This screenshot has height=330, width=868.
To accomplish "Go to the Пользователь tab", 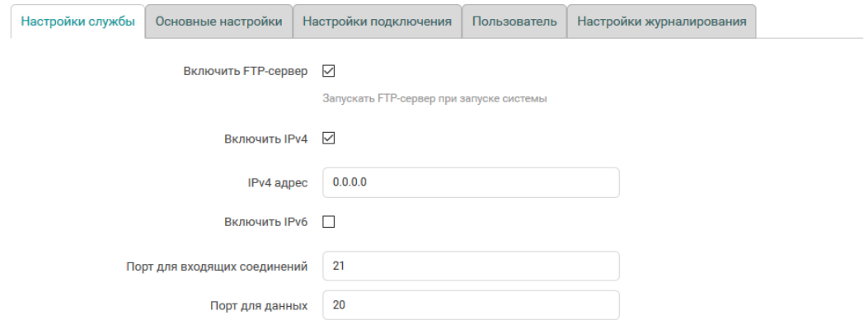I will (514, 22).
